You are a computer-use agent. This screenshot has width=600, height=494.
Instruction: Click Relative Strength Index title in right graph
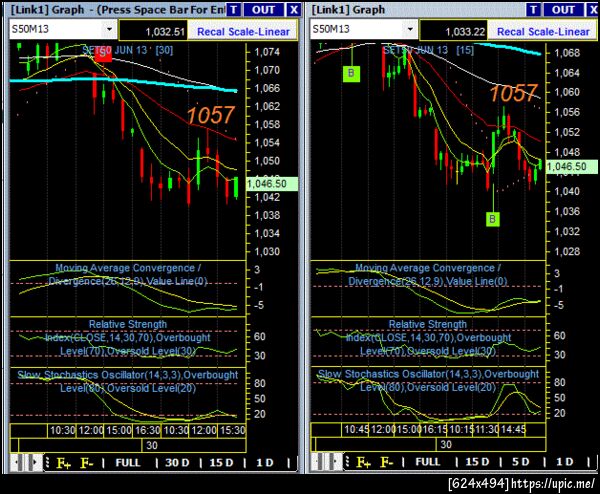click(428, 337)
